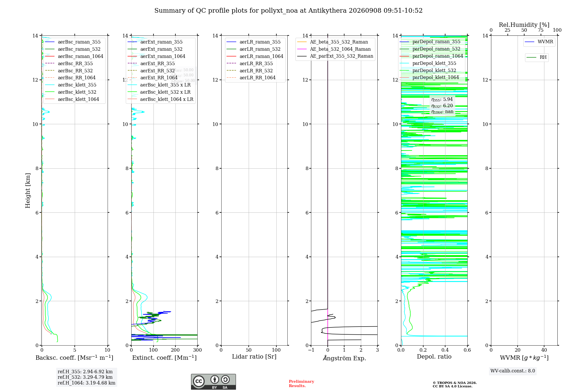Click the Extinct. coeff. x-axis label

click(x=164, y=358)
